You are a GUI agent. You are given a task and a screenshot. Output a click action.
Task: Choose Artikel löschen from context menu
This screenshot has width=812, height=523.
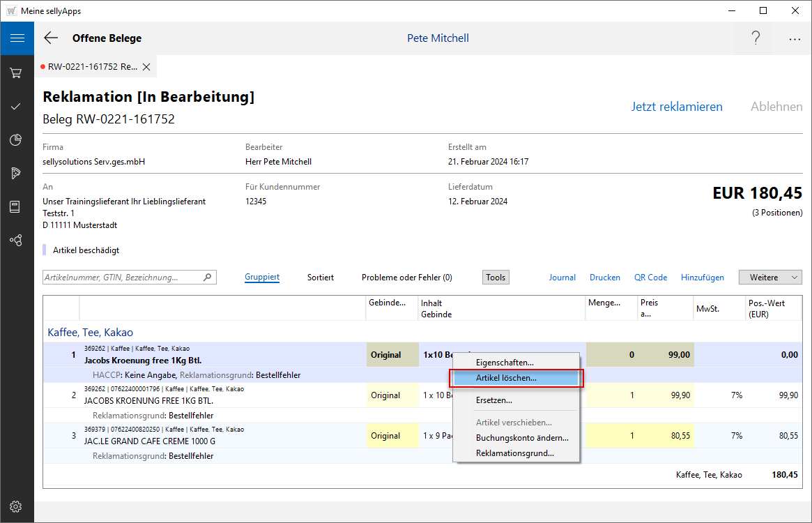click(x=506, y=378)
